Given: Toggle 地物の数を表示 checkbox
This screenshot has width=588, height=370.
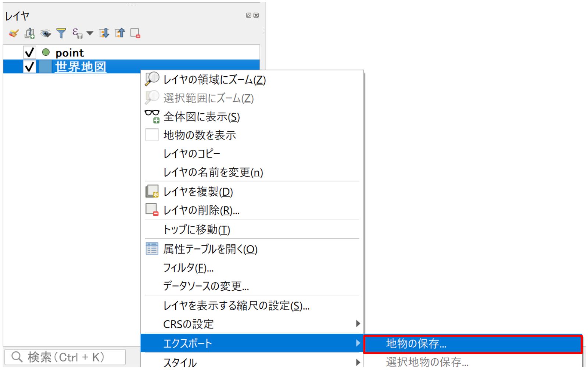Looking at the screenshot, I should [x=152, y=135].
